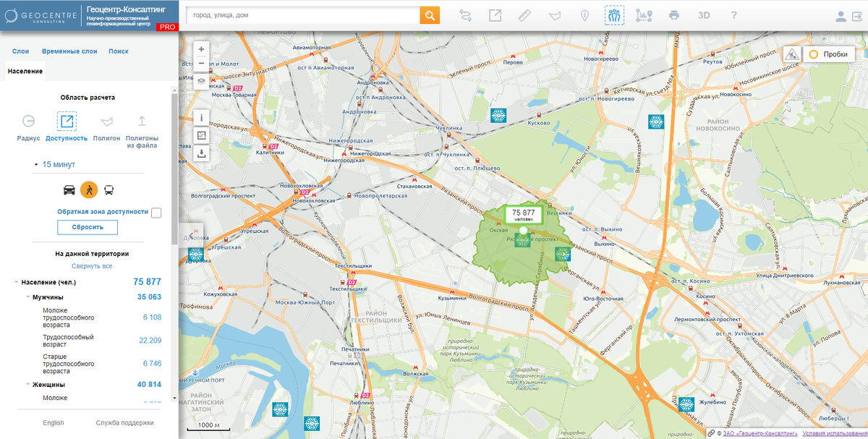Open help via question mark icon

(x=733, y=15)
